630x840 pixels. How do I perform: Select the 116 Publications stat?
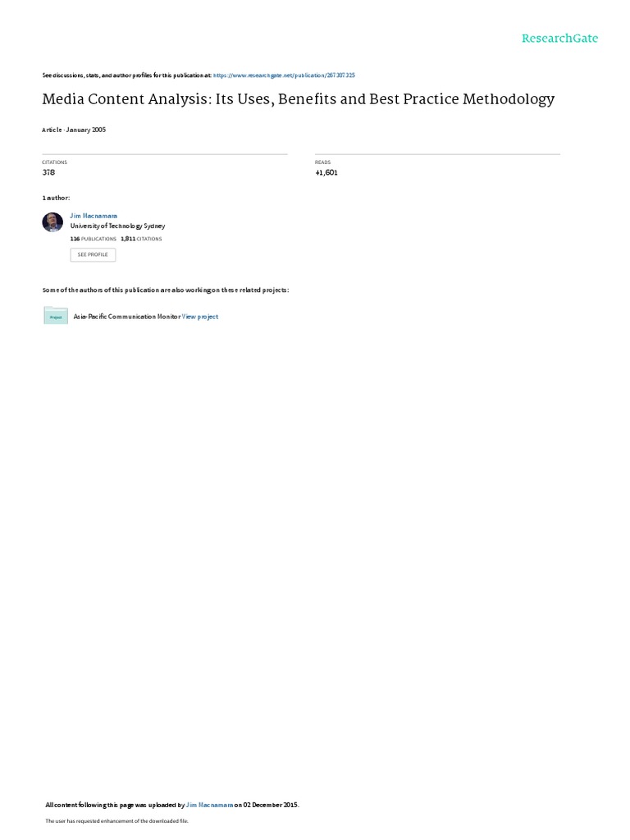pyautogui.click(x=94, y=239)
